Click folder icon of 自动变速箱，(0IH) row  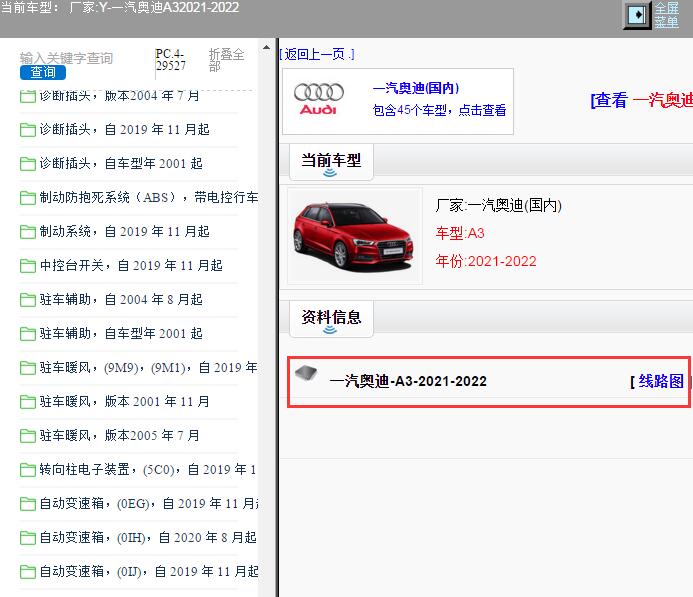[28, 538]
